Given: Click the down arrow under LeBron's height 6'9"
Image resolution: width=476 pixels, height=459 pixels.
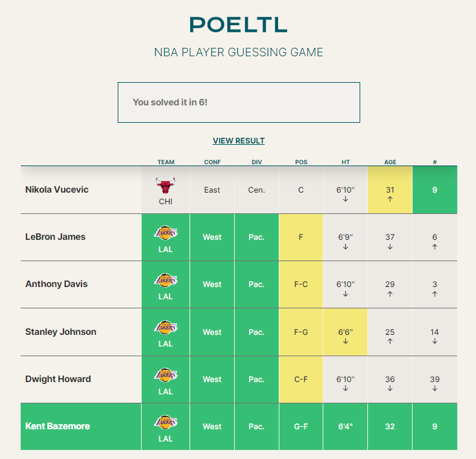Looking at the screenshot, I should 345,247.
